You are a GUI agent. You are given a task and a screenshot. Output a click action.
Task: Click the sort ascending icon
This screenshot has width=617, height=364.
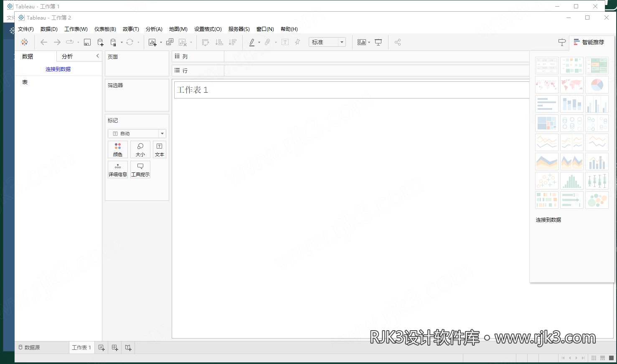point(219,42)
